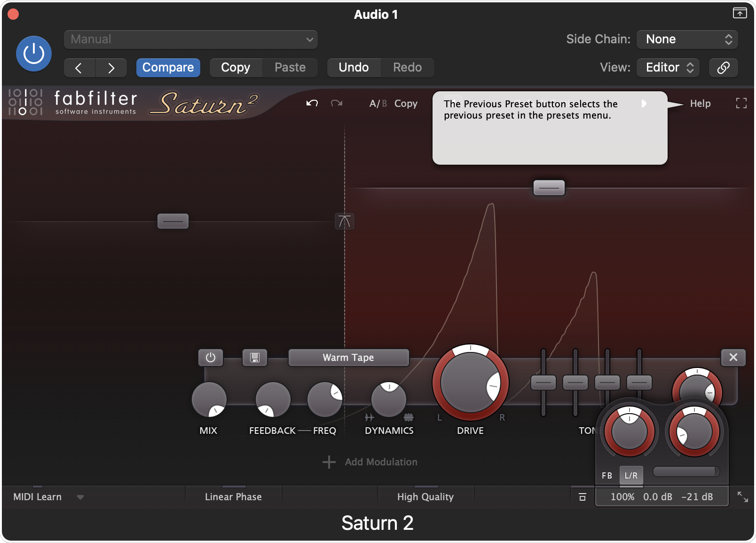Click the fourth tone slider handle
This screenshot has height=543, width=756.
click(639, 383)
